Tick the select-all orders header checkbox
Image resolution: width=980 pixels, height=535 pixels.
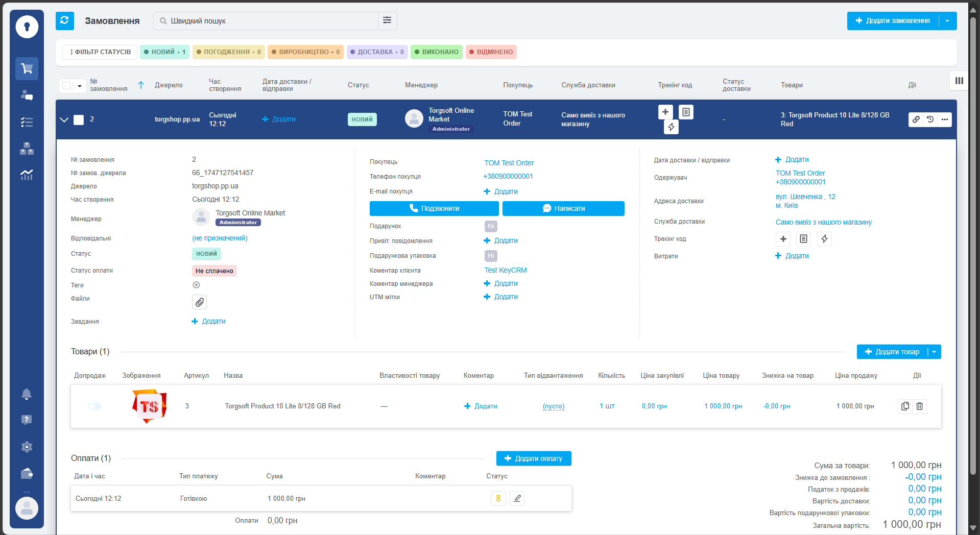66,85
